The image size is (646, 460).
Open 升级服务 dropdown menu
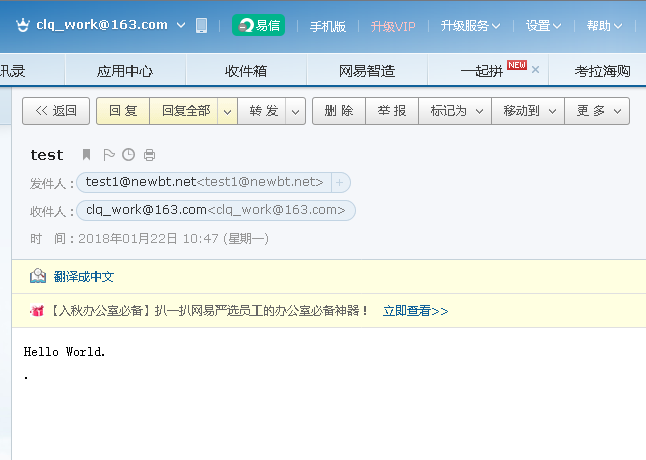click(470, 26)
